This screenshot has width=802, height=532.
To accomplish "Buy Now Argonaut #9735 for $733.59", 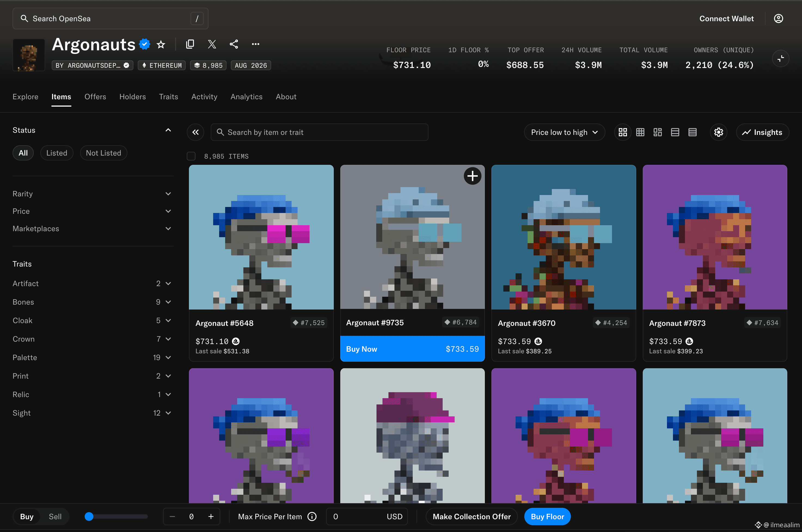I will (412, 349).
